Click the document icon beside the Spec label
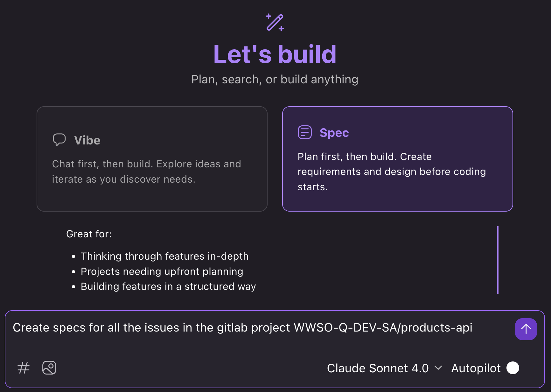The width and height of the screenshot is (551, 392). click(304, 132)
